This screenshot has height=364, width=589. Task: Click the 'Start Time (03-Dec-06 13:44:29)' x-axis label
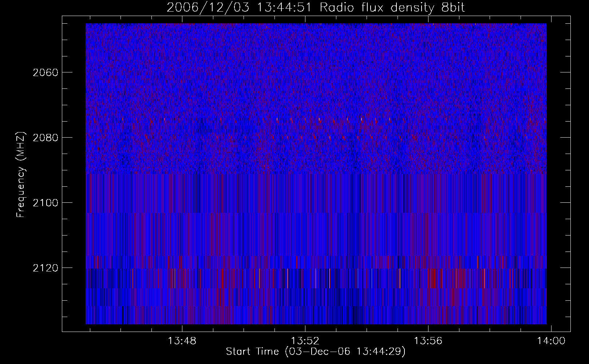(x=316, y=352)
